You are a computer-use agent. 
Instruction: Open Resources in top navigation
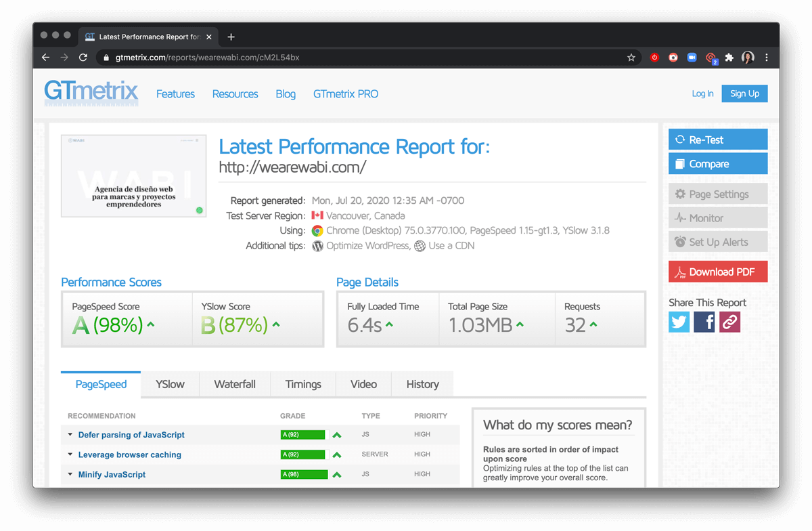(235, 94)
